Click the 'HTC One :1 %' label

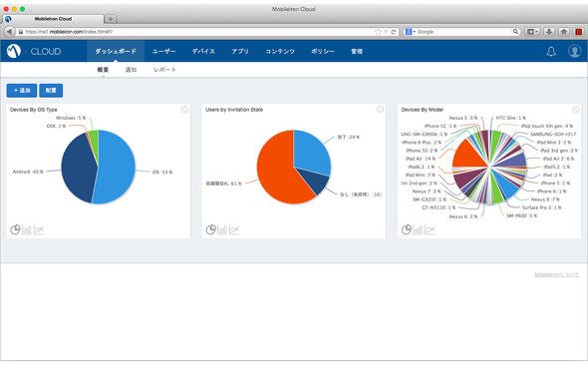(x=510, y=118)
